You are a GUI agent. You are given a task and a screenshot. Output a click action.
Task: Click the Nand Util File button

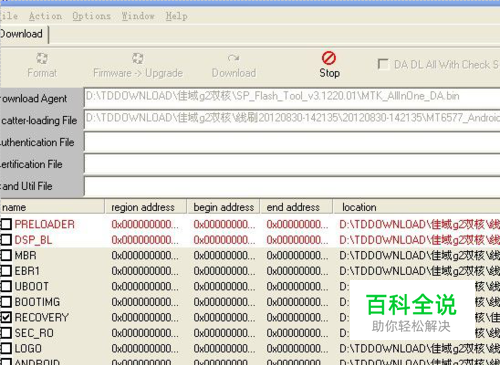(41, 186)
